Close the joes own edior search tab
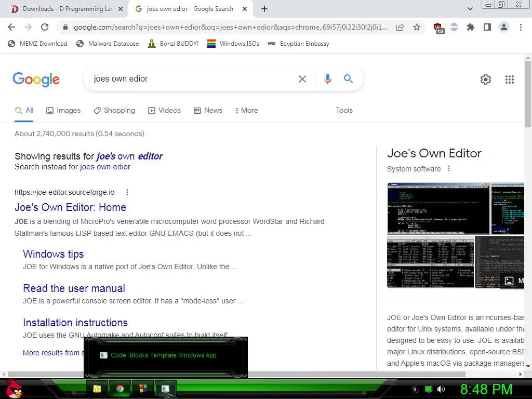 click(x=245, y=9)
